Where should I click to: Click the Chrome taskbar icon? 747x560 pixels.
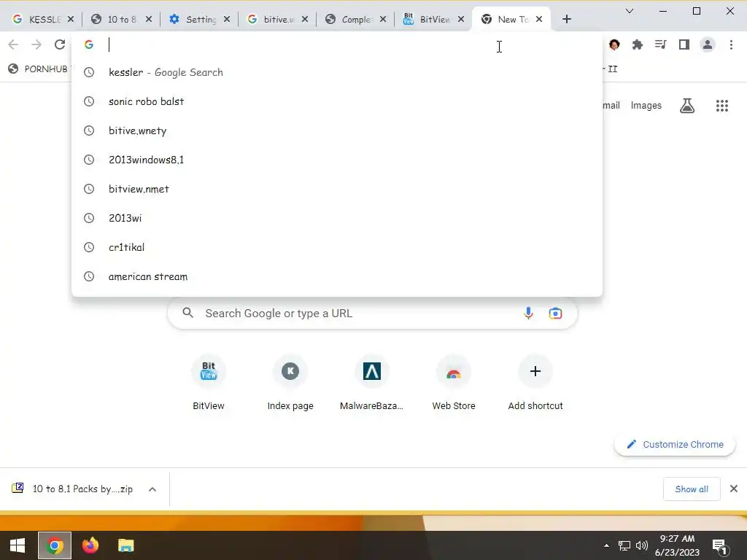pos(54,545)
